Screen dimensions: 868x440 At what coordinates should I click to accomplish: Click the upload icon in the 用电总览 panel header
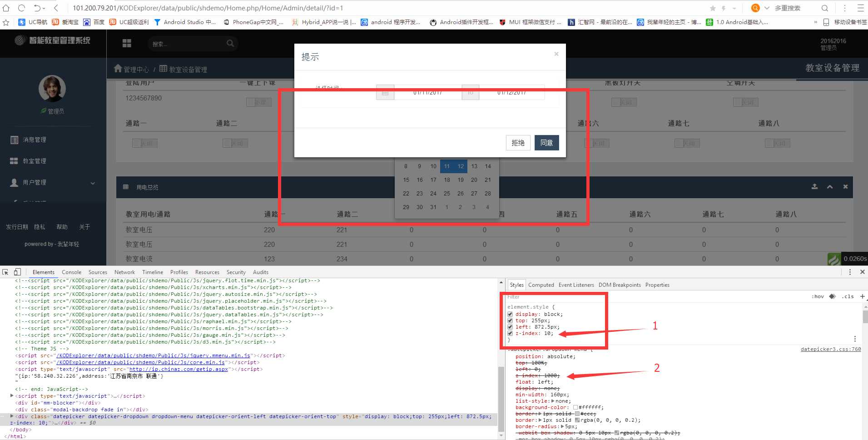pyautogui.click(x=815, y=187)
